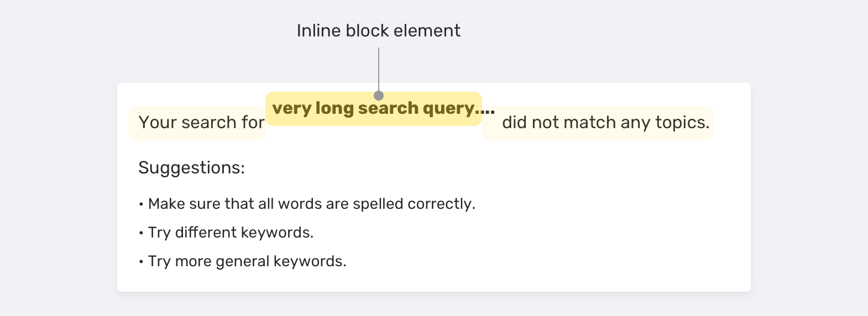The image size is (868, 316).
Task: Click the "Inline block element" annotation label
Action: 378,31
